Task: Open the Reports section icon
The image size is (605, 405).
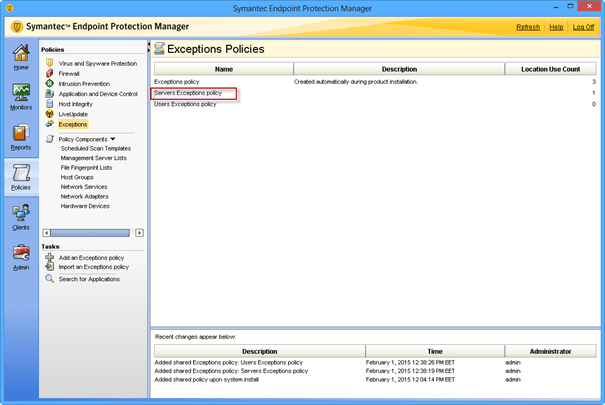Action: click(20, 138)
